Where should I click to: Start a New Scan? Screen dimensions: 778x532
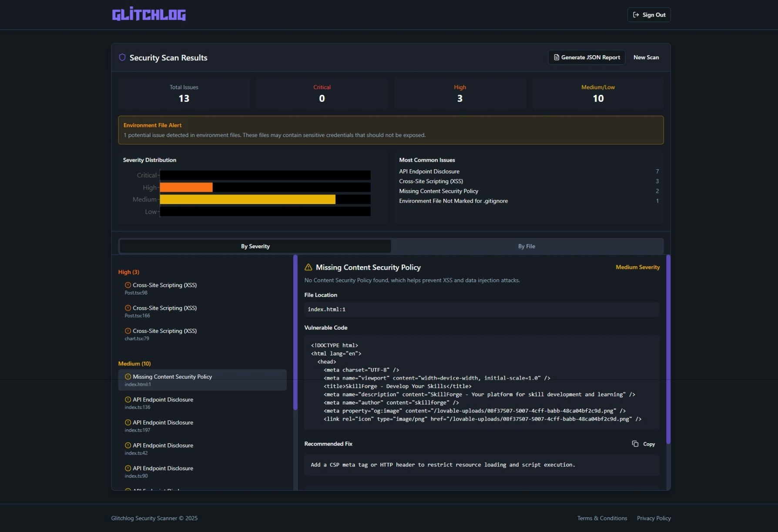[646, 57]
